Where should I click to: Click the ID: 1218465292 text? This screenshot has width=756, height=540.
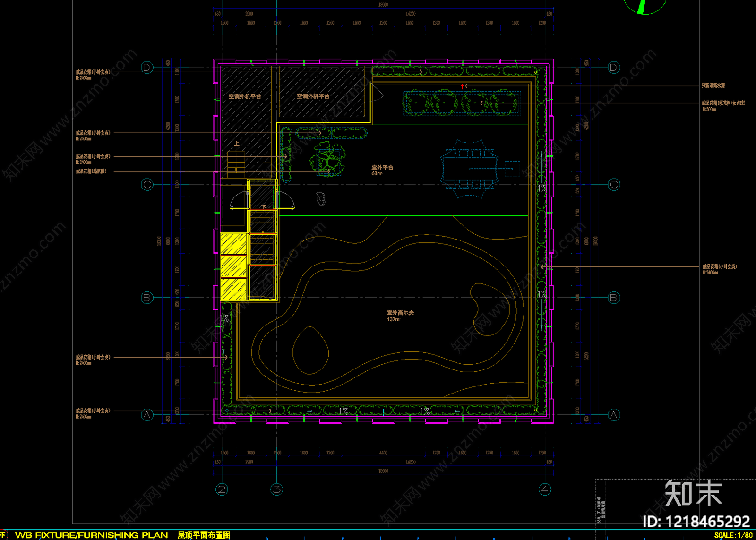coord(696,522)
